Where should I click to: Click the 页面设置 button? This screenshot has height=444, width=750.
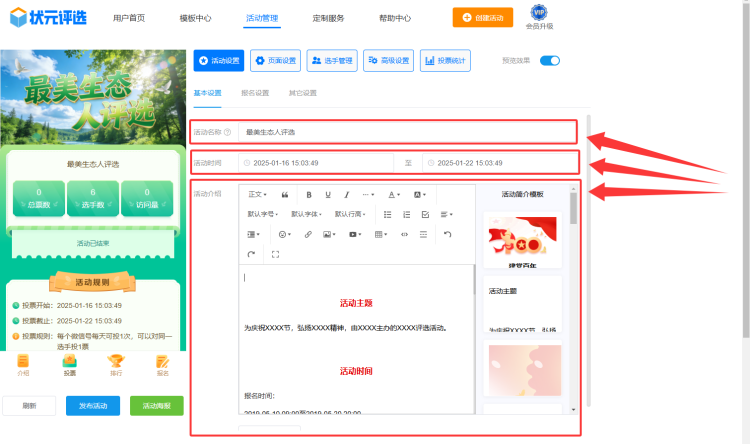click(x=275, y=61)
